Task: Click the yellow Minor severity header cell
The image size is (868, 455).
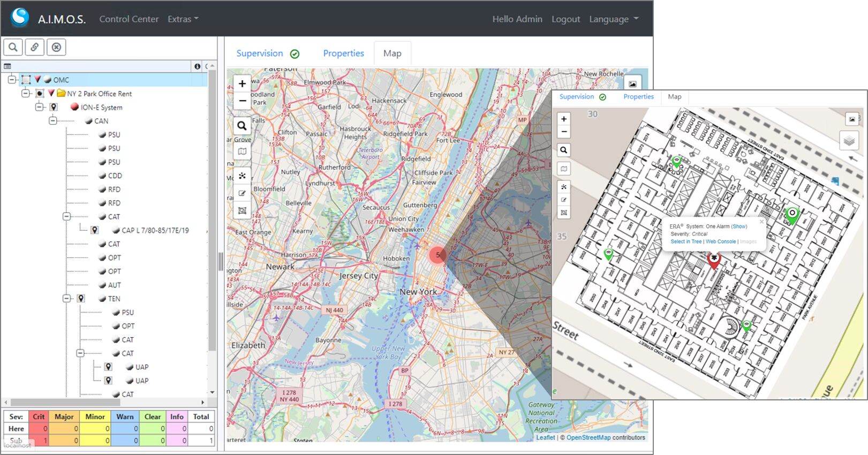Action: tap(95, 416)
